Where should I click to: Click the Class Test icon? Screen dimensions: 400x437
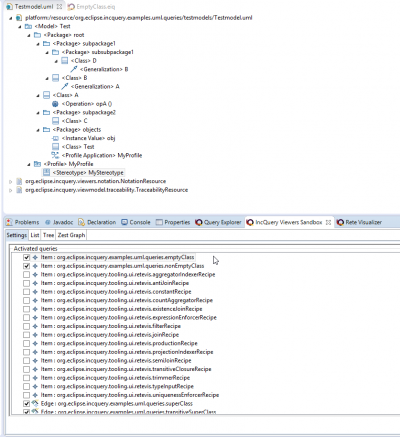[x=55, y=147]
